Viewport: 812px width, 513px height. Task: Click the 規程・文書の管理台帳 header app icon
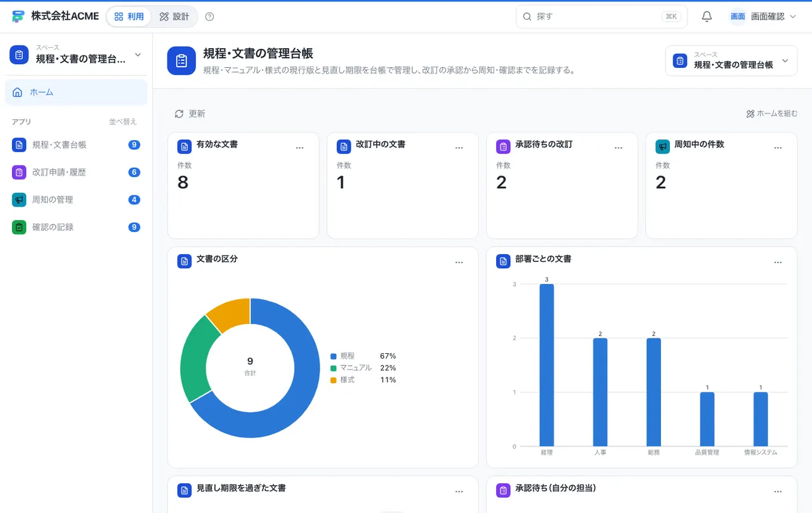pyautogui.click(x=181, y=61)
